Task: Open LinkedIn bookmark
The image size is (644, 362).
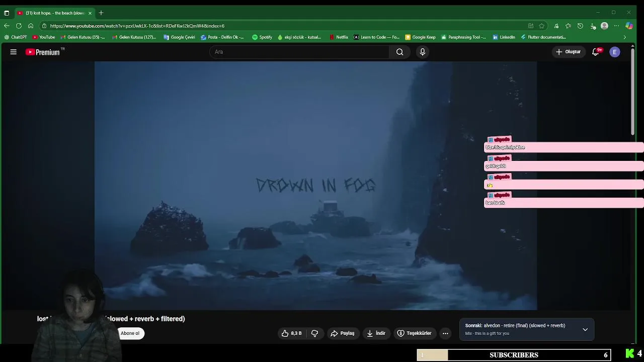Action: click(504, 37)
